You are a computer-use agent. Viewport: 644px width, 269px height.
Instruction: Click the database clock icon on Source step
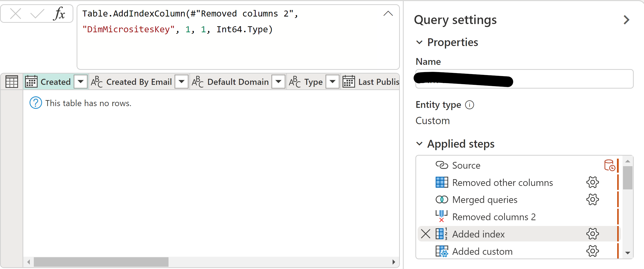(609, 165)
